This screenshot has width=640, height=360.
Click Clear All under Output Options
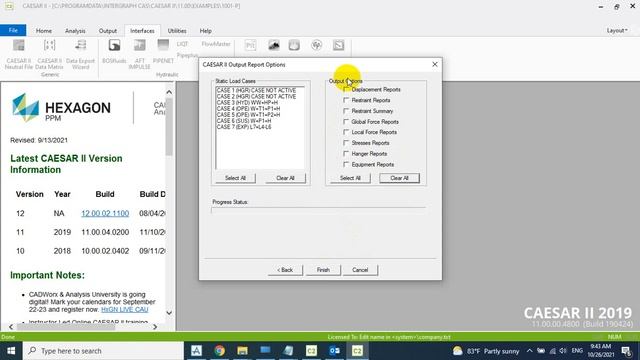click(399, 178)
